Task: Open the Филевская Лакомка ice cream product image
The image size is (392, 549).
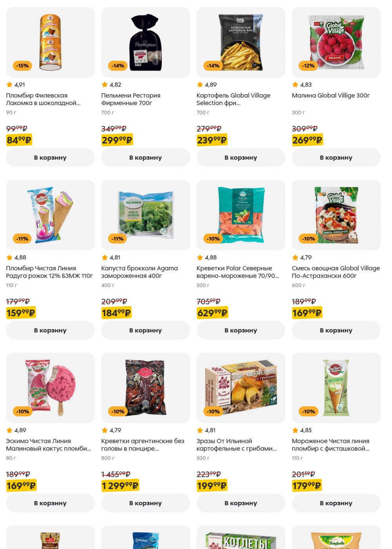Action: (x=50, y=42)
